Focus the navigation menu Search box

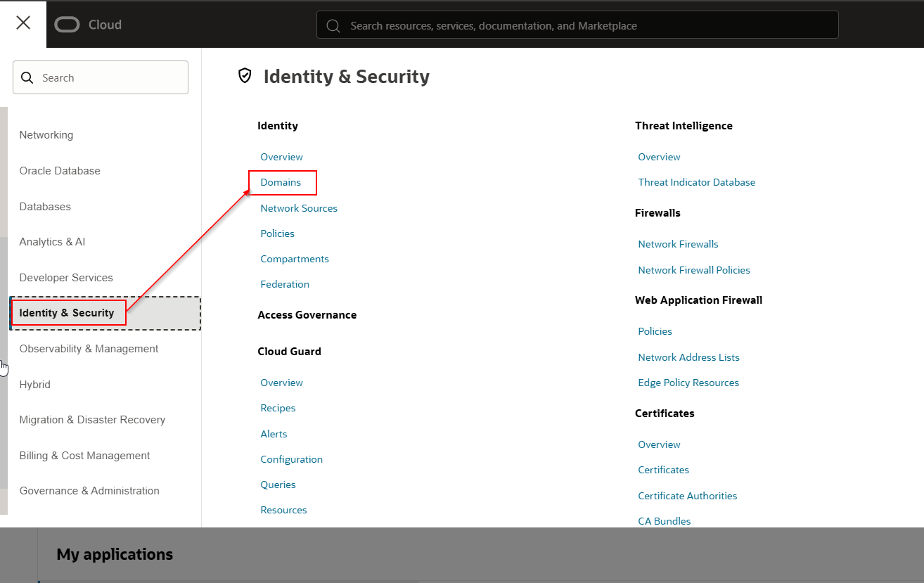[101, 77]
